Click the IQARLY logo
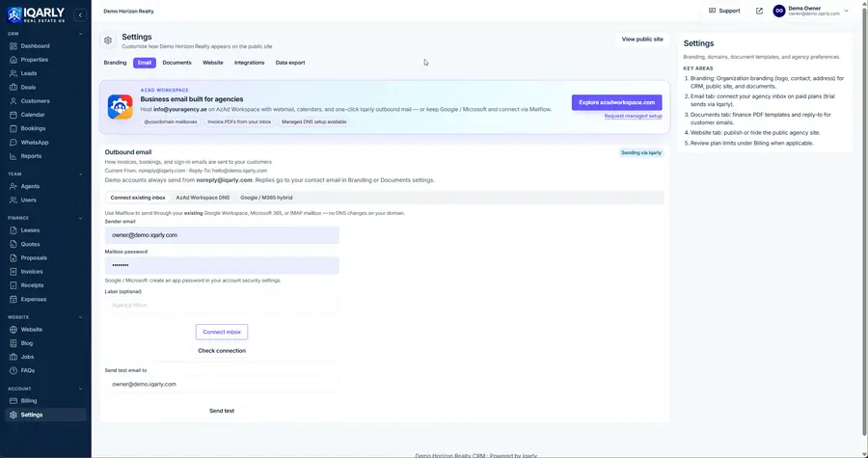 pos(36,14)
